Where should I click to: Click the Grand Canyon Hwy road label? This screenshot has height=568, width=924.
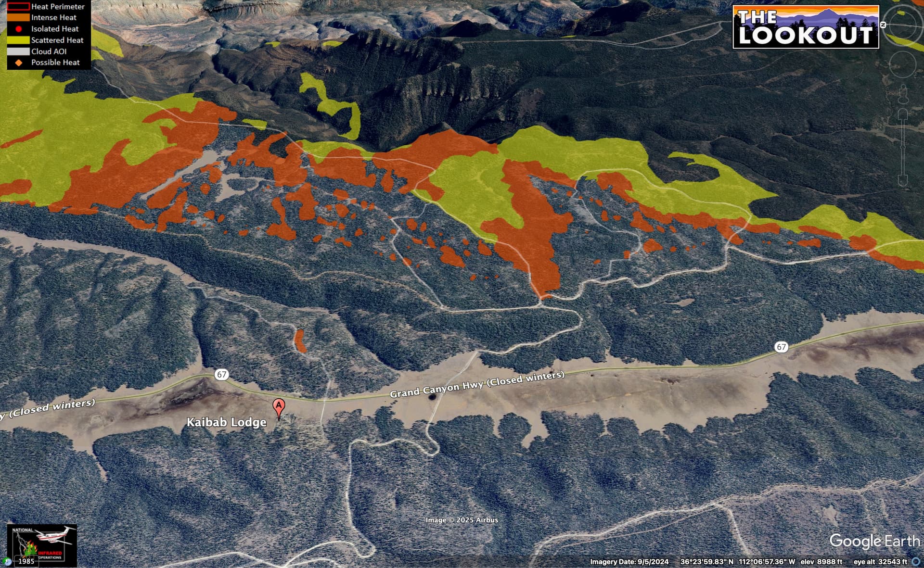pos(477,384)
